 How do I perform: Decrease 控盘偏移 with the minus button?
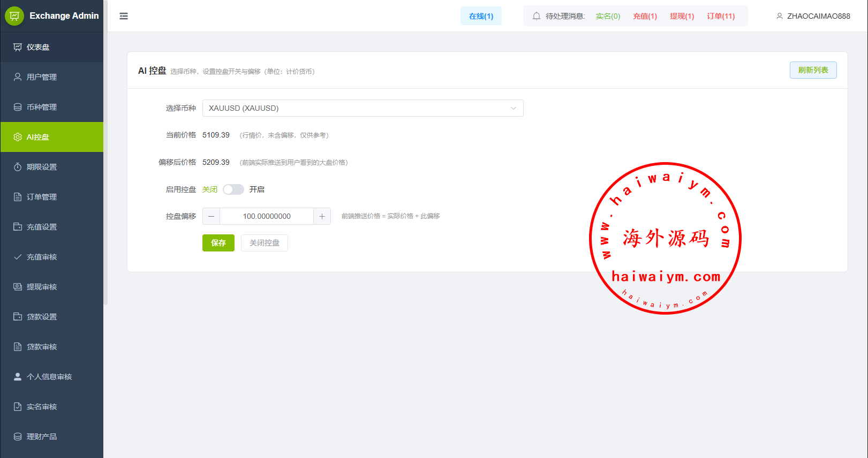click(212, 216)
